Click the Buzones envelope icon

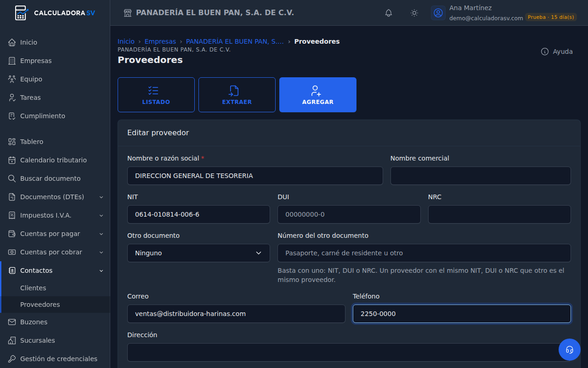[x=12, y=322]
